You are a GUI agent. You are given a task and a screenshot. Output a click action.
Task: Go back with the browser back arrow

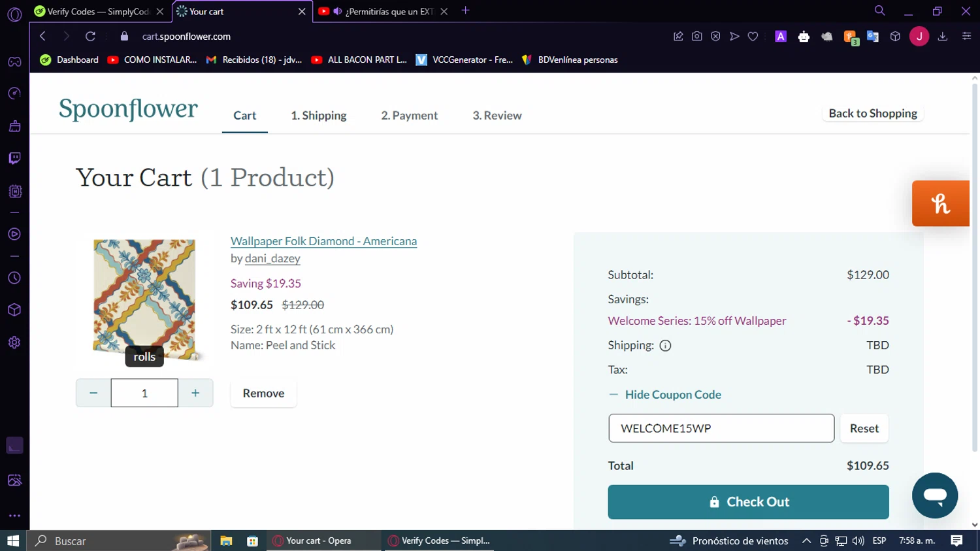(x=42, y=37)
